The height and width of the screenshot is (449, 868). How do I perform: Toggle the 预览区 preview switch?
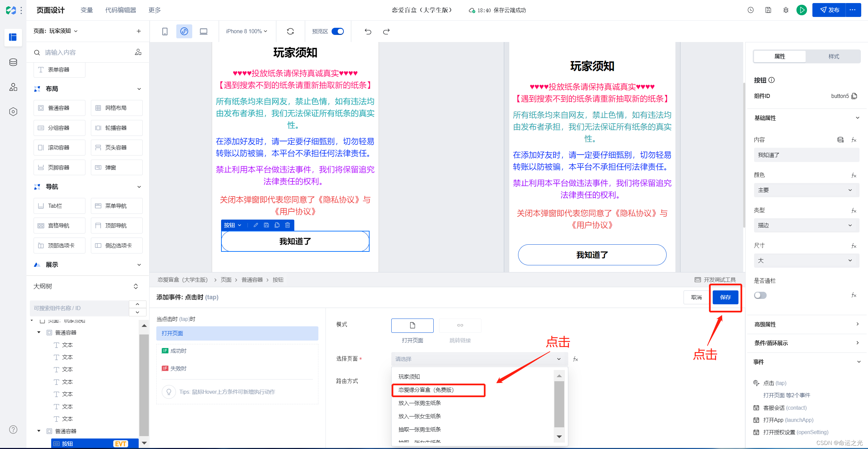coord(338,32)
